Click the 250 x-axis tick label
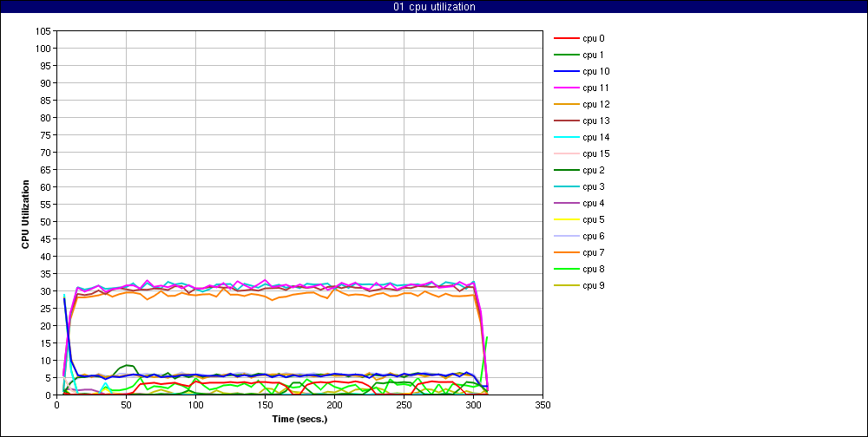 tap(404, 406)
